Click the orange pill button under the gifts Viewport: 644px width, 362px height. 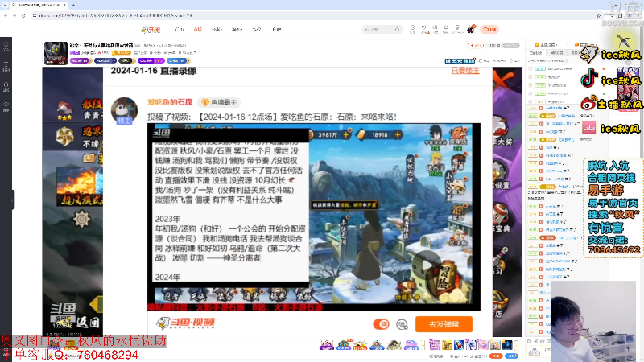(x=496, y=356)
